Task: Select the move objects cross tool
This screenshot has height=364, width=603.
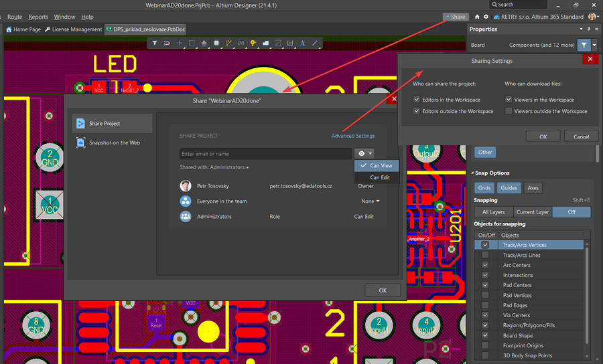Action: point(179,43)
